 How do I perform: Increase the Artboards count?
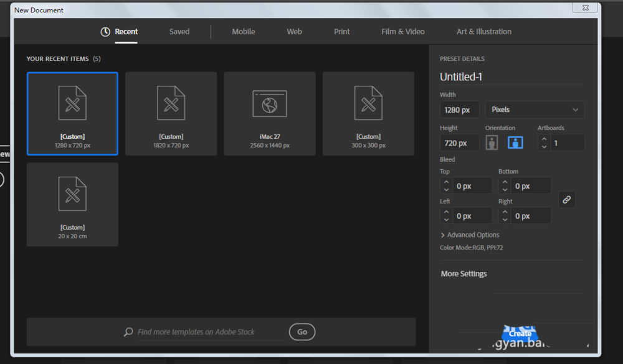click(544, 139)
